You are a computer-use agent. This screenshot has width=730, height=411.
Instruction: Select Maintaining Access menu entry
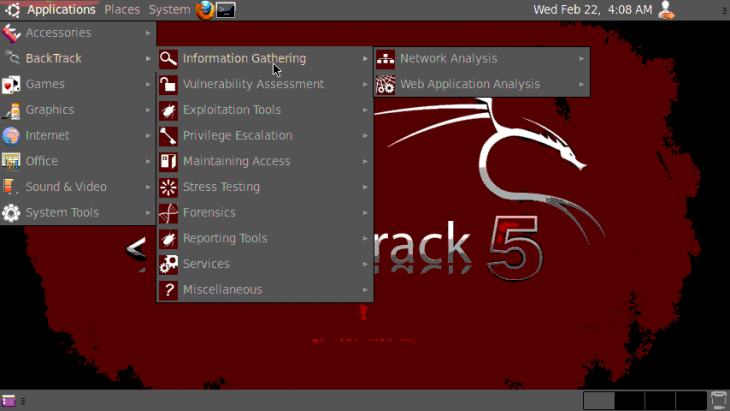click(265, 161)
